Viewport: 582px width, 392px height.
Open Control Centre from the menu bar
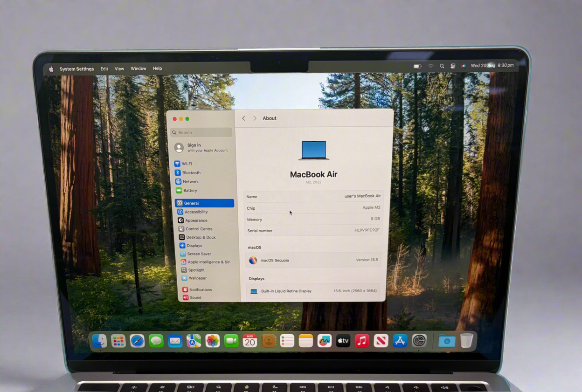pyautogui.click(x=453, y=66)
